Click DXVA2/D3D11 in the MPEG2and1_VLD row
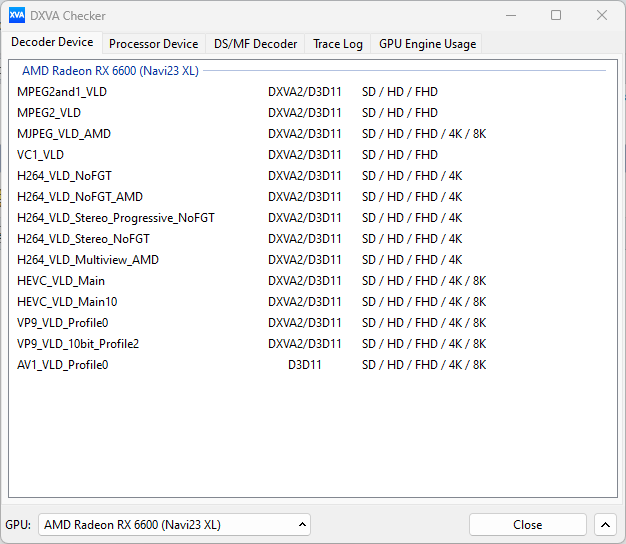 [305, 92]
